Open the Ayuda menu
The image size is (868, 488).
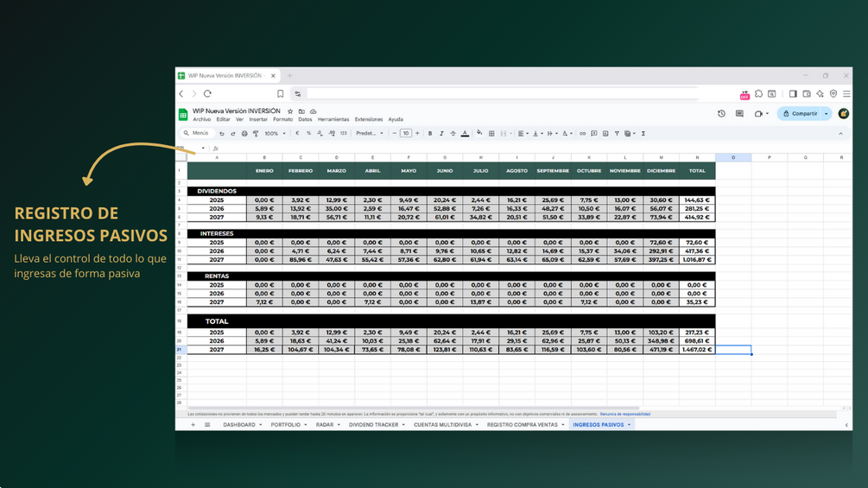click(396, 119)
